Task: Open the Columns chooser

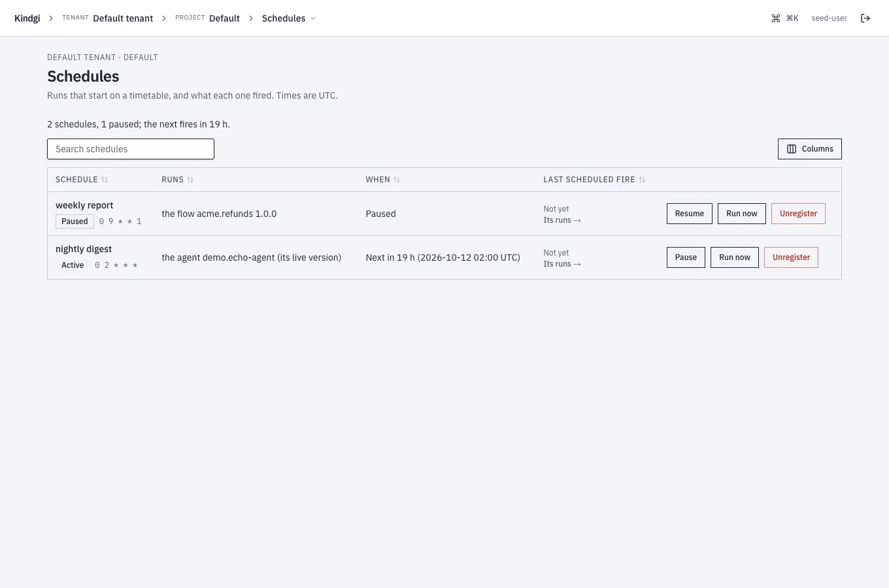Action: click(x=810, y=149)
